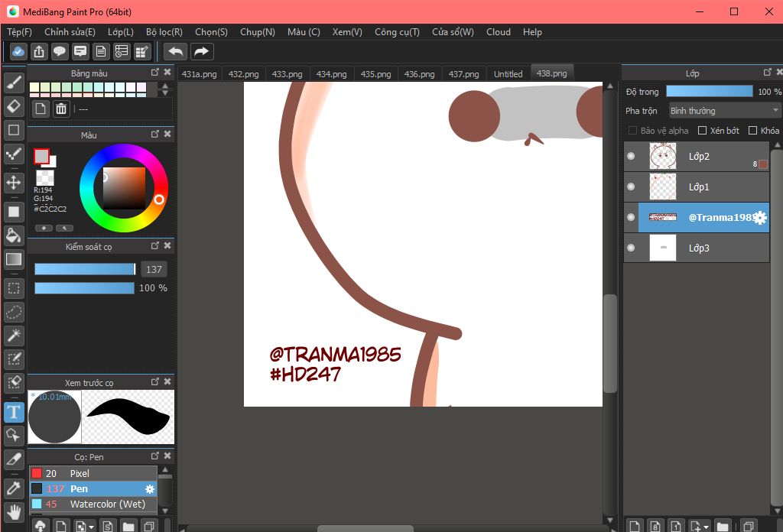
Task: Click the cloud save icon
Action: coord(18,51)
